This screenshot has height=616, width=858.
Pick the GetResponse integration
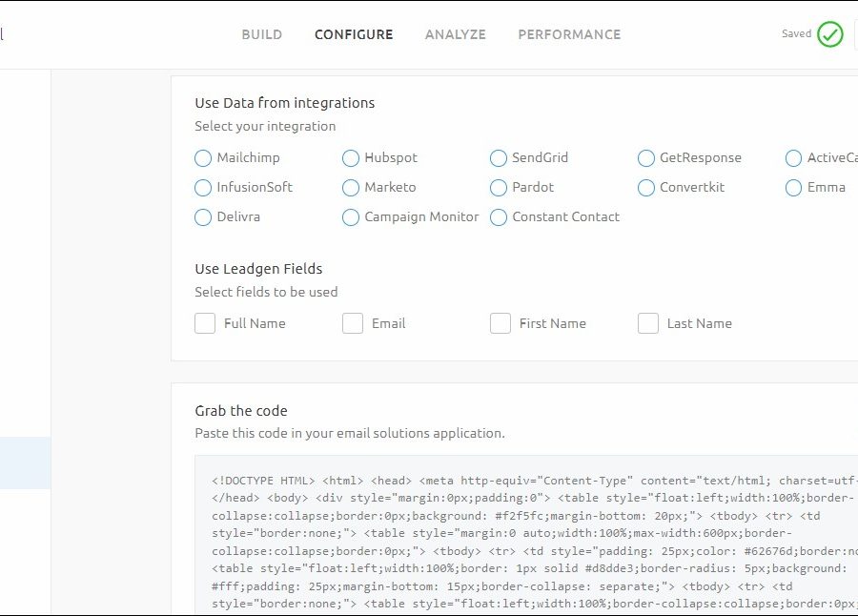pyautogui.click(x=646, y=158)
